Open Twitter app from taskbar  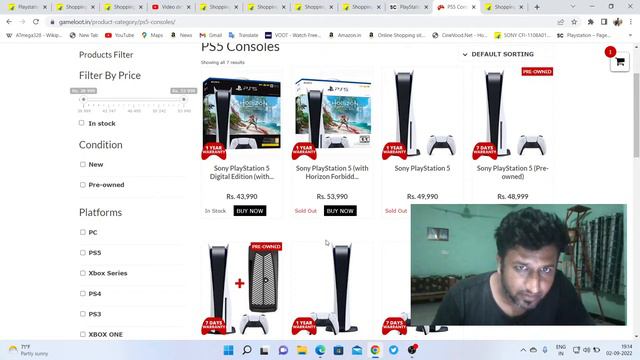(393, 350)
